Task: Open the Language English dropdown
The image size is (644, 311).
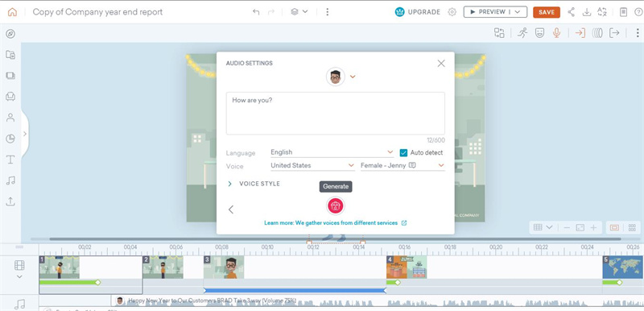Action: 332,152
